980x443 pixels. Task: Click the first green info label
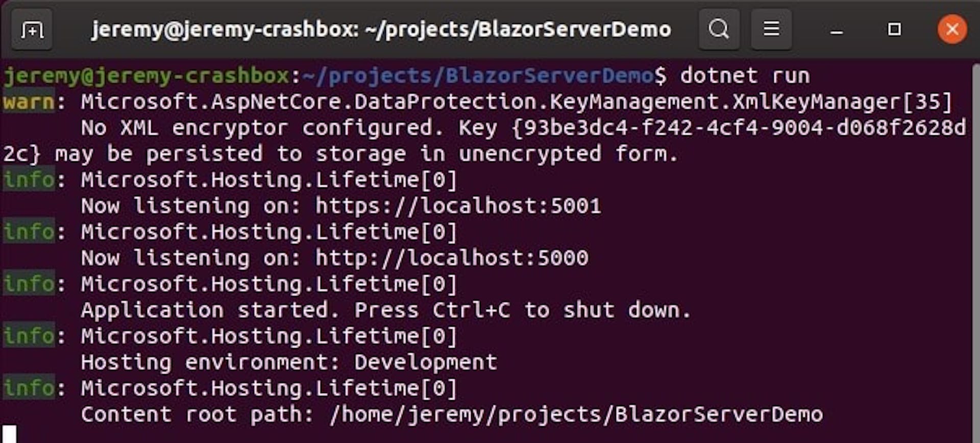coord(29,180)
